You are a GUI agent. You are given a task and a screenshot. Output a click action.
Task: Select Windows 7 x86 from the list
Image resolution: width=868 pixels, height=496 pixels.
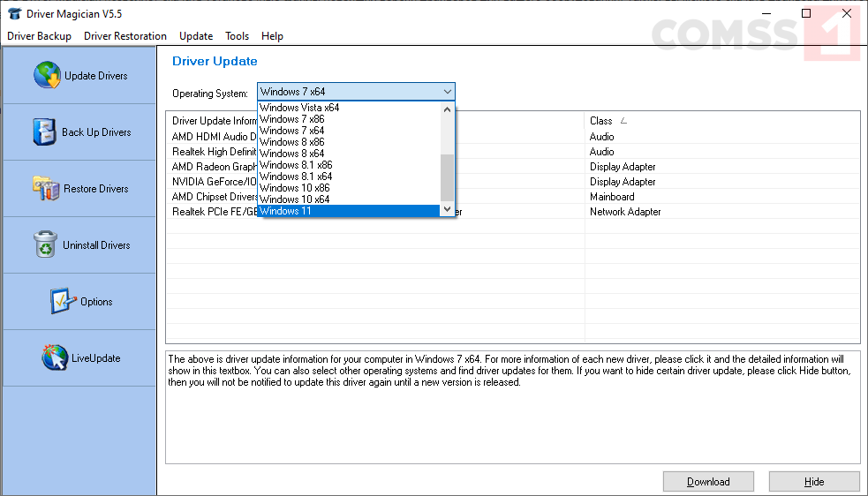click(x=350, y=119)
